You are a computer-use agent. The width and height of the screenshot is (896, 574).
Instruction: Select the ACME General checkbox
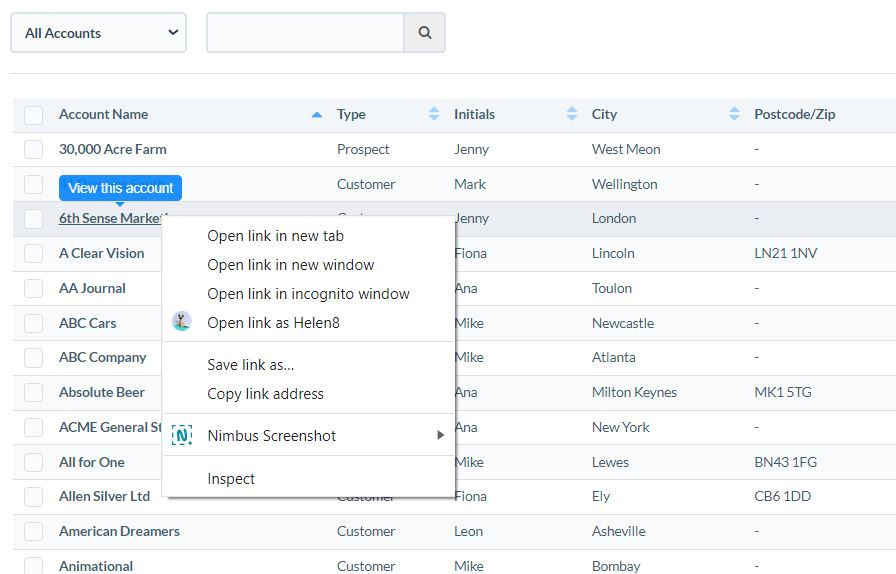coord(33,428)
